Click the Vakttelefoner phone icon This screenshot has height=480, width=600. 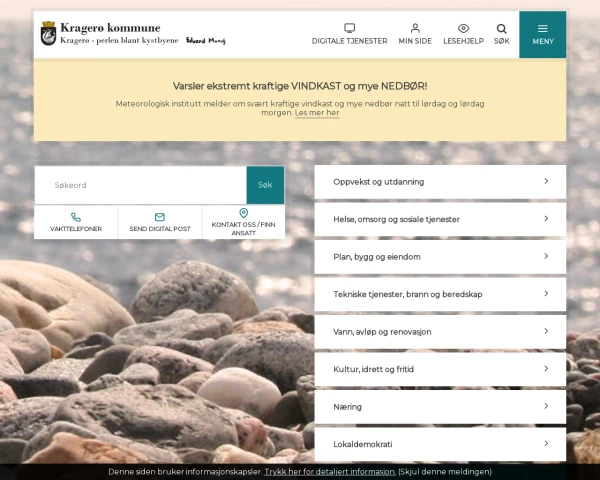tap(76, 217)
